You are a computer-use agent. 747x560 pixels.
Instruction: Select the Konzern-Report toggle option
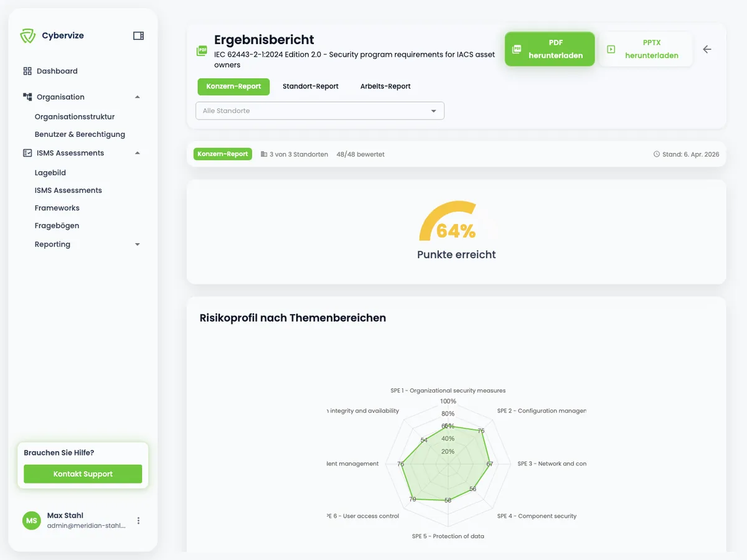pyautogui.click(x=233, y=87)
